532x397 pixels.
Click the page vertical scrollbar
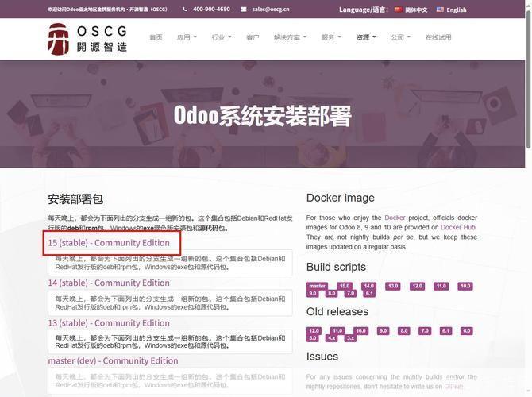(528, 79)
